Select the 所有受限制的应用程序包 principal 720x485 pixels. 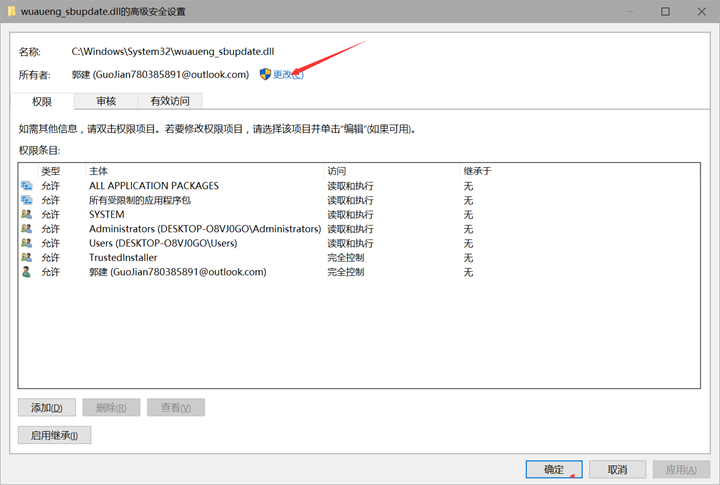pos(140,200)
